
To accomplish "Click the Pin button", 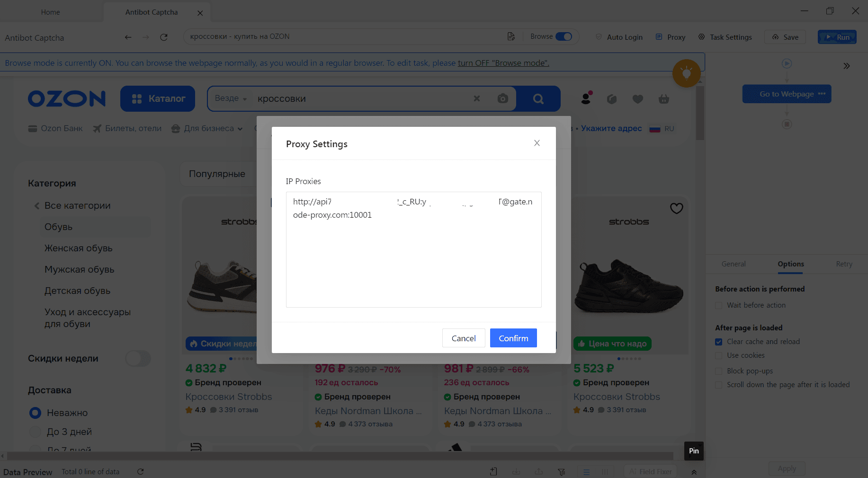I will point(694,451).
